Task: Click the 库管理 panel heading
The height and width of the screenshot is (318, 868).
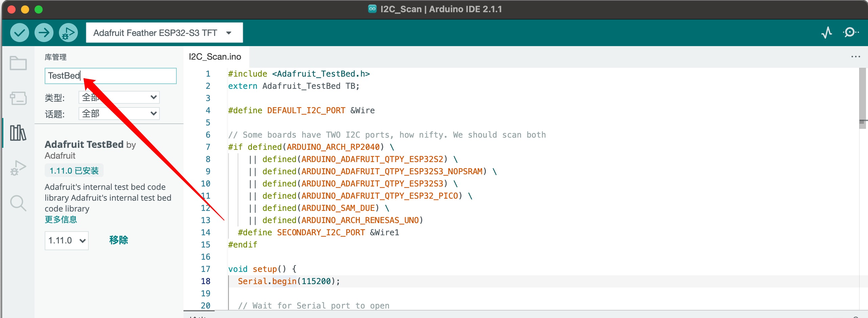Action: tap(56, 57)
